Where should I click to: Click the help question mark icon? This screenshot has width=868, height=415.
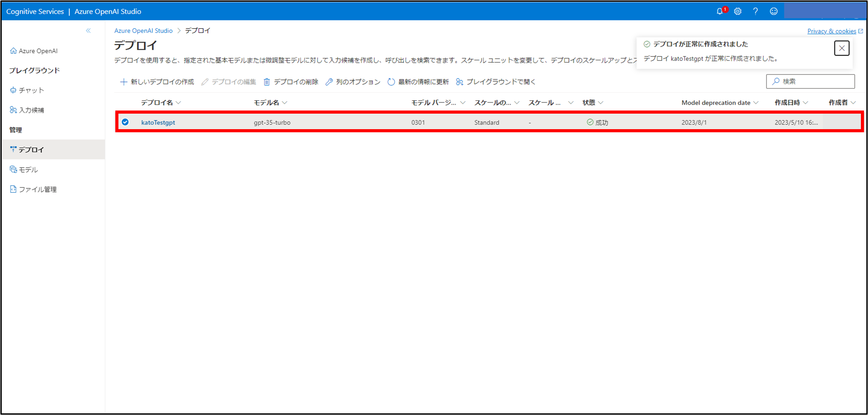click(755, 12)
